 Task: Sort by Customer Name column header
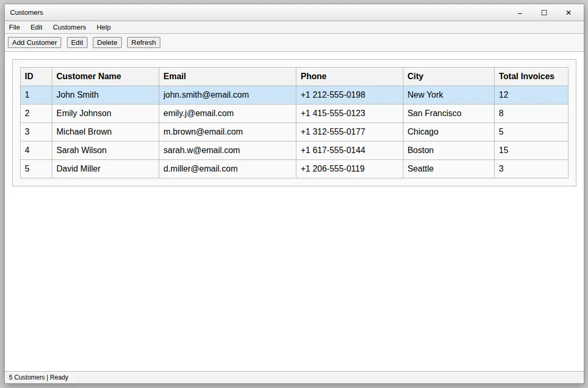point(89,77)
